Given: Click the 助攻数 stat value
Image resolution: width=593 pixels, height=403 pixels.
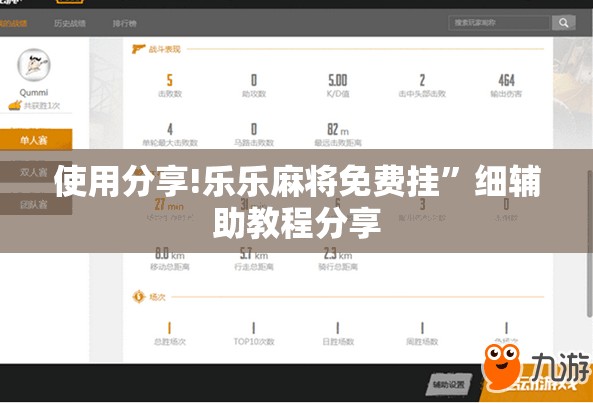Looking at the screenshot, I should pyautogui.click(x=254, y=80).
